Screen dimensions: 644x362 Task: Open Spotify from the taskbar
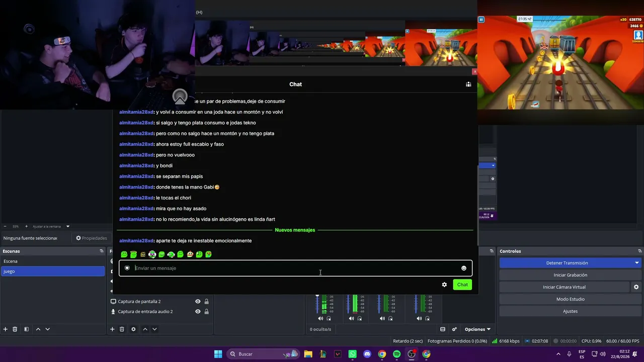point(397,354)
